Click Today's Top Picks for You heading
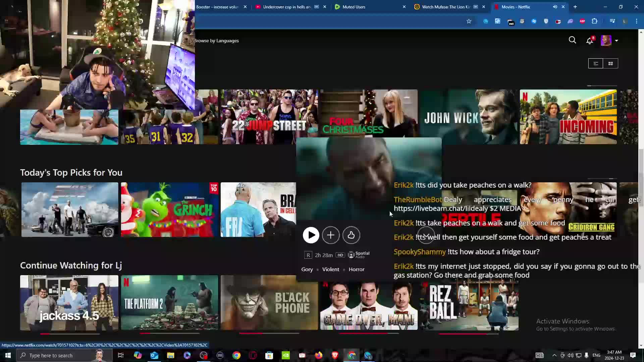This screenshot has width=644, height=362. 71,172
